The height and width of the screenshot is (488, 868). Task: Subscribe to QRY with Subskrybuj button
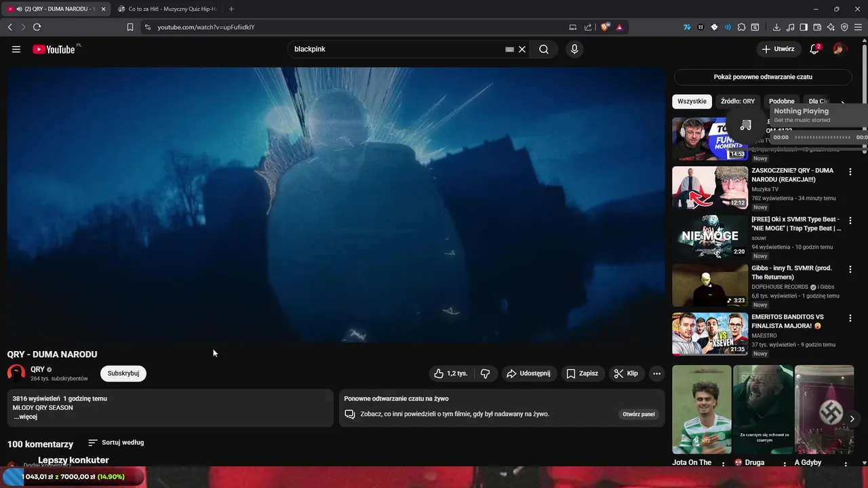123,373
